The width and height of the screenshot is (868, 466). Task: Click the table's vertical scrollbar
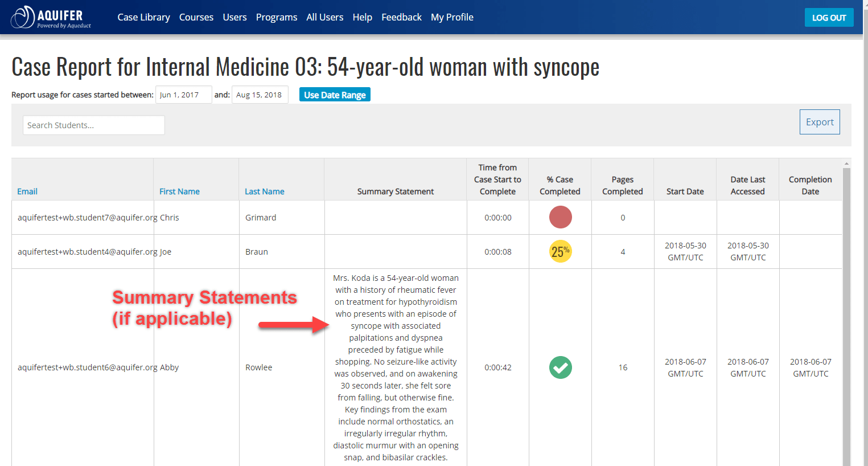[x=846, y=316]
